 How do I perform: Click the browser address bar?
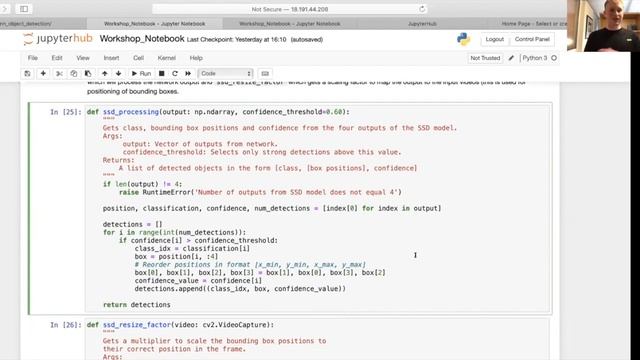click(x=290, y=9)
